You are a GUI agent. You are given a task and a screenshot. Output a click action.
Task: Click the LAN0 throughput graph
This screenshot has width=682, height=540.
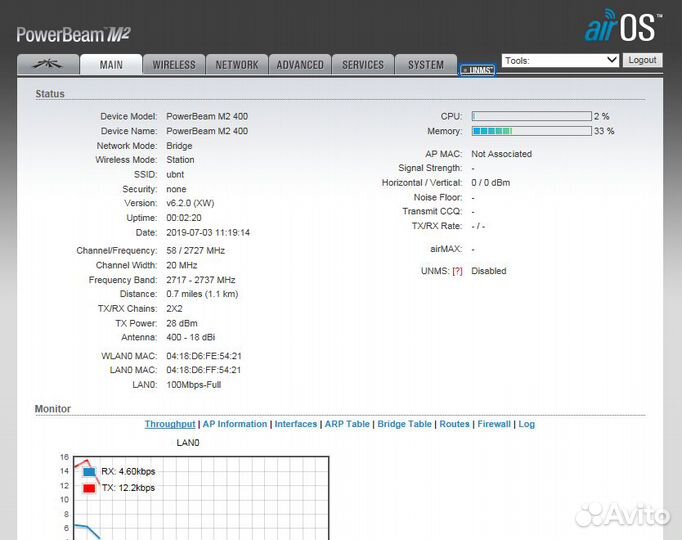pyautogui.click(x=201, y=498)
